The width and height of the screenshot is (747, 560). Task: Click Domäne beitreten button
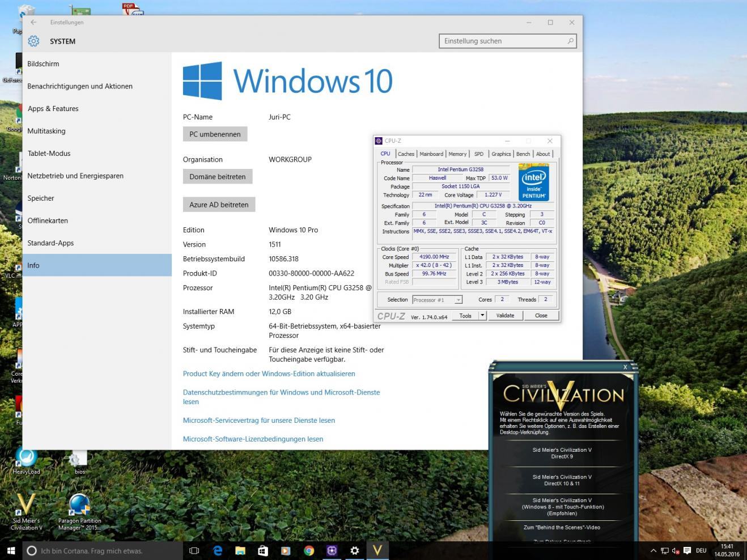218,177
